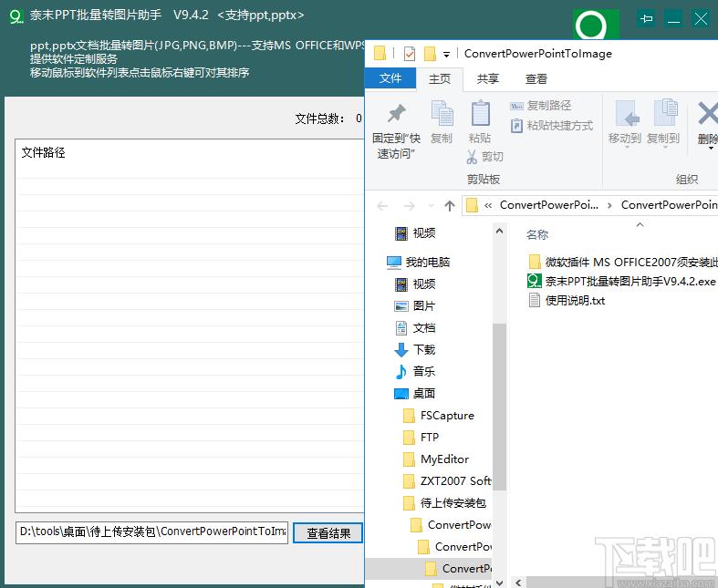This screenshot has height=588, width=718.
Task: Click navigation pane scroll-up arrow
Action: [x=500, y=231]
